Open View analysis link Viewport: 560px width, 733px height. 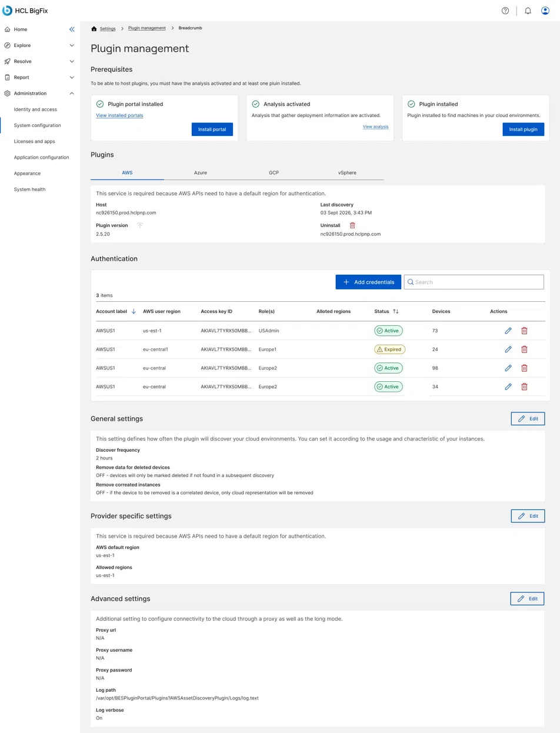click(x=375, y=126)
